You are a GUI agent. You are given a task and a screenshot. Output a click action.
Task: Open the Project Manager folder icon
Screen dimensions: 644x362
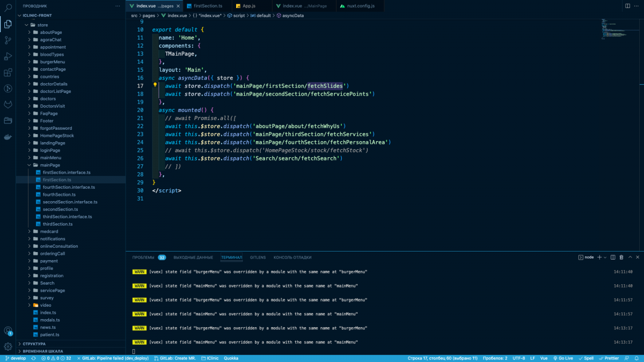[x=8, y=120]
